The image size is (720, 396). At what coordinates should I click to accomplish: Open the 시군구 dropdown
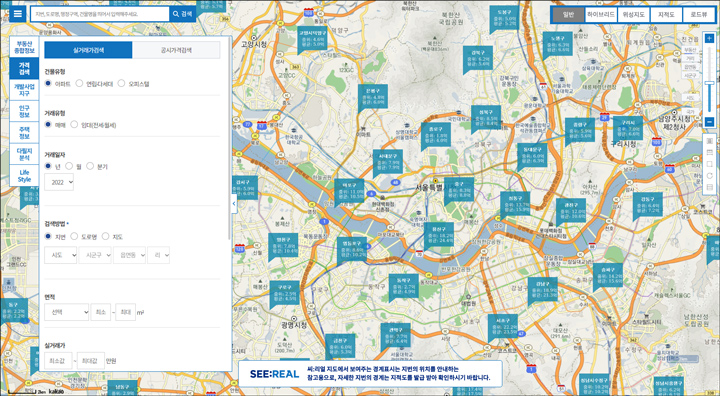click(95, 255)
